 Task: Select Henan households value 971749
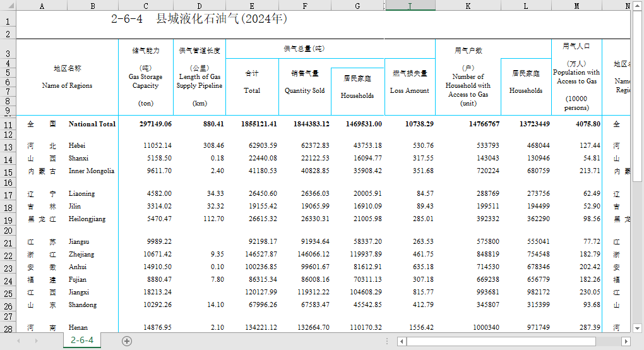[526, 327]
